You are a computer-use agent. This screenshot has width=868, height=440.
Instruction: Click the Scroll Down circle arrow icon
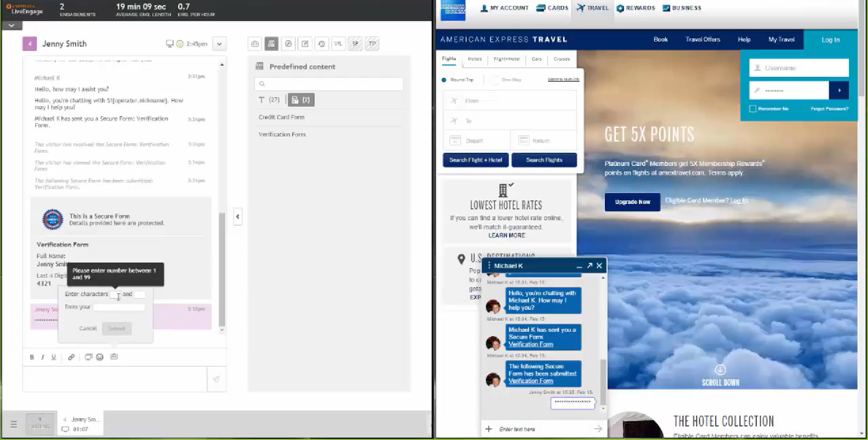(720, 370)
